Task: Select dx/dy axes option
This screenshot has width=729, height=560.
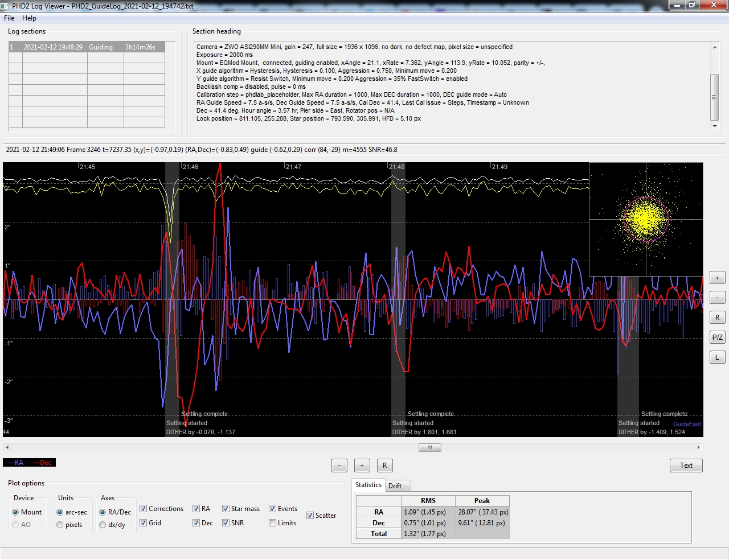Action: [x=103, y=525]
